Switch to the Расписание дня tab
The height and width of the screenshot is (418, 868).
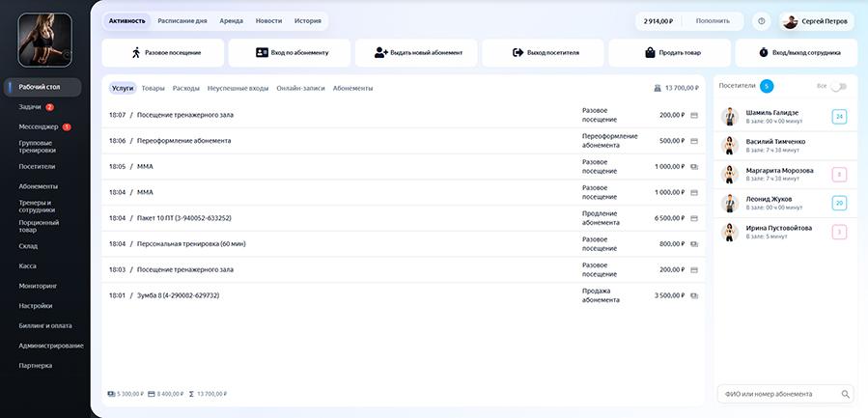[182, 21]
